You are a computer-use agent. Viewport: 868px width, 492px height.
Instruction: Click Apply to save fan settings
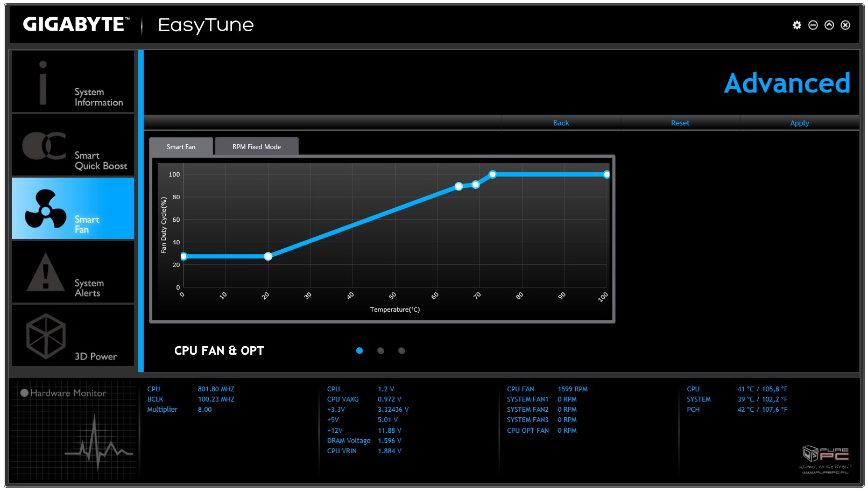[x=800, y=123]
